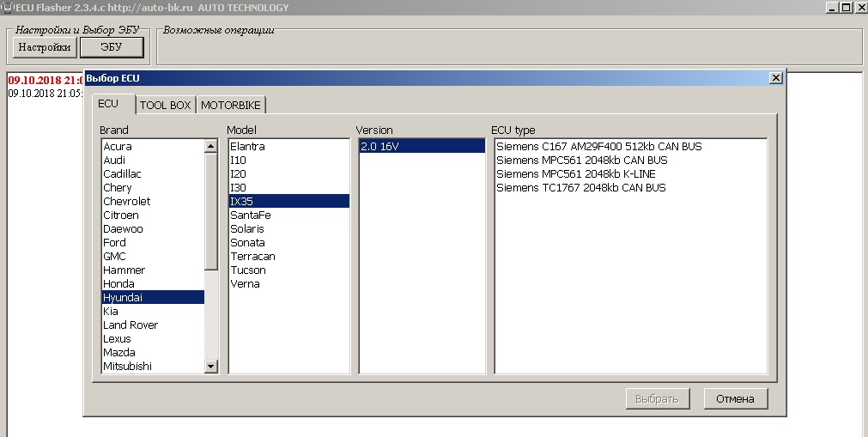Screen dimensions: 868x437
Task: Choose Siemens MPC561 2048kb CAN BUS
Action: 631,160
